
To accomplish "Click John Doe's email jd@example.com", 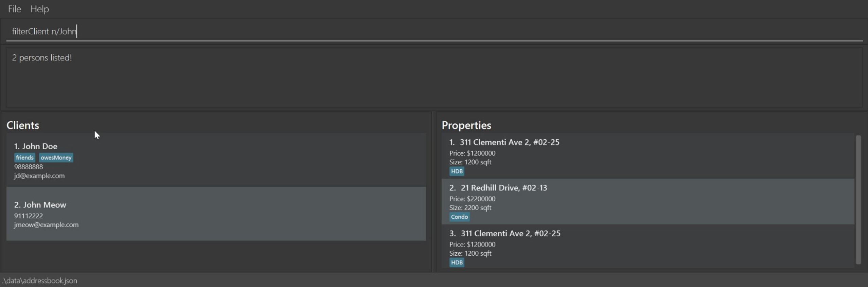I will pos(39,176).
